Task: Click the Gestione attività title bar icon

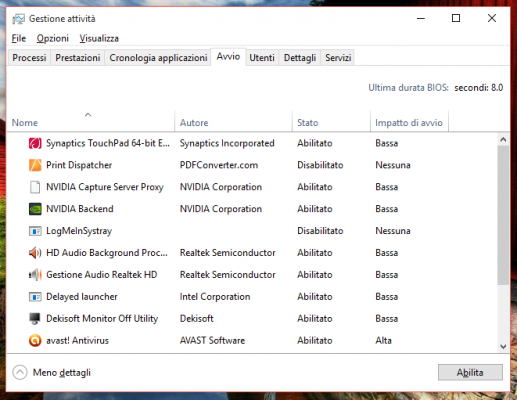Action: tap(18, 19)
